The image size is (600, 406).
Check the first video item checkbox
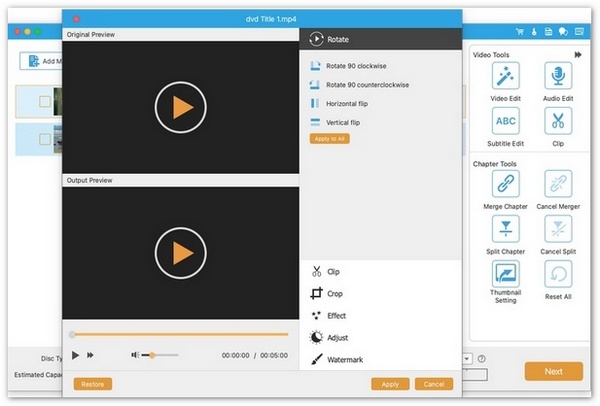(45, 101)
